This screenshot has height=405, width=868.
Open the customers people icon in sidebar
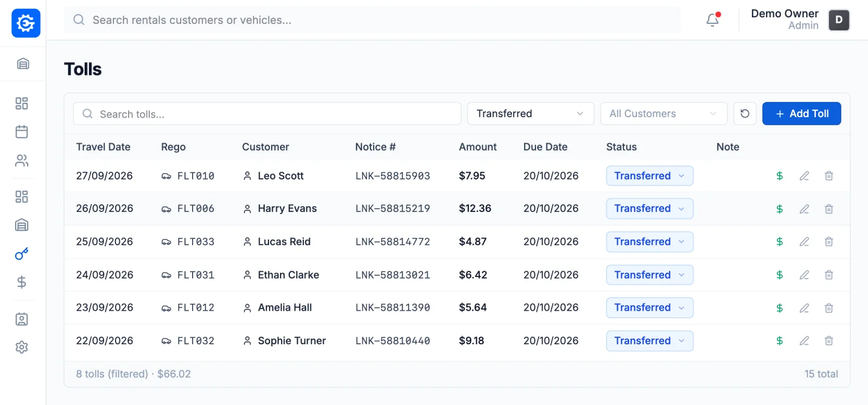click(22, 160)
